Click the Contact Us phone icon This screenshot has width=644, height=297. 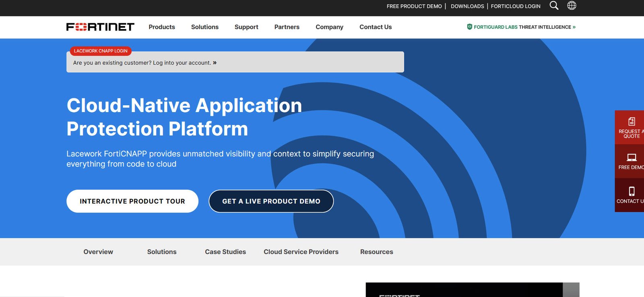pos(632,191)
